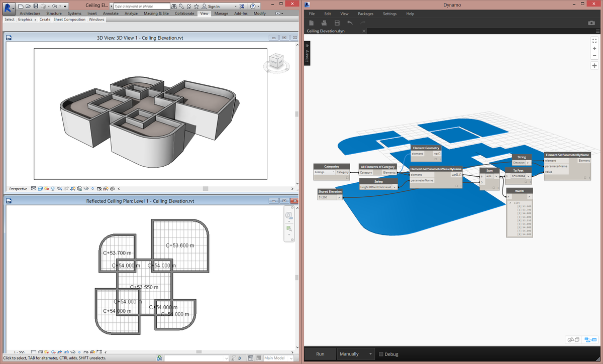
Task: Open the Manually run mode dropdown
Action: pyautogui.click(x=356, y=354)
